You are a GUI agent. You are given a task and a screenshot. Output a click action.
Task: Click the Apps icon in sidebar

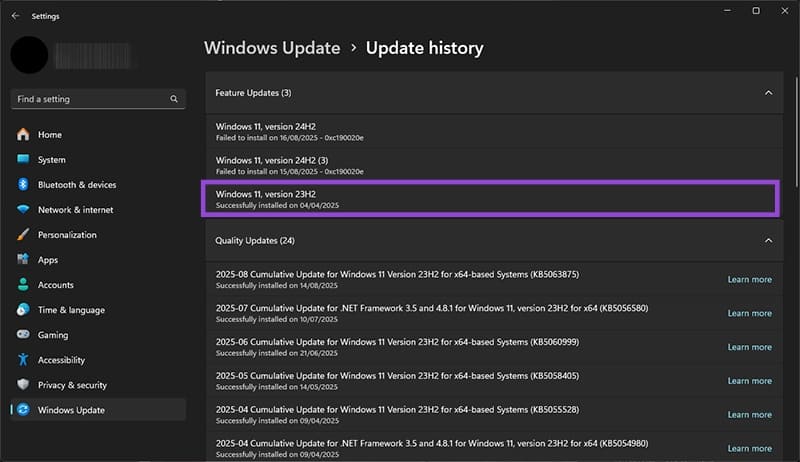click(x=23, y=259)
